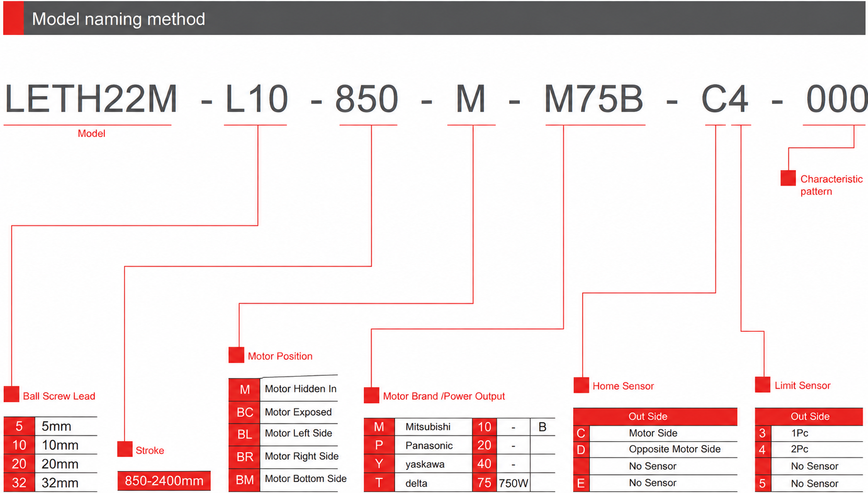Screen dimensions: 868x493
Task: Click red marker beside Characteristic pattern
Action: [788, 178]
